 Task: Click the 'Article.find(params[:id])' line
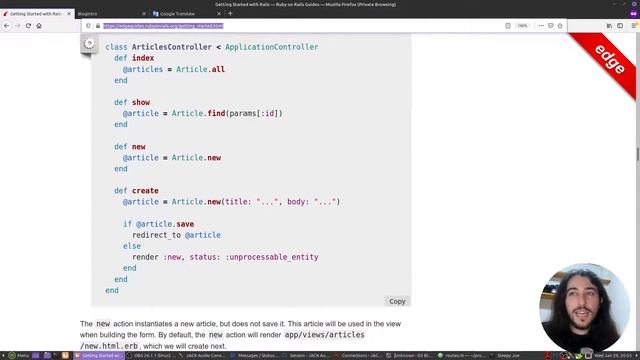pyautogui.click(x=203, y=113)
